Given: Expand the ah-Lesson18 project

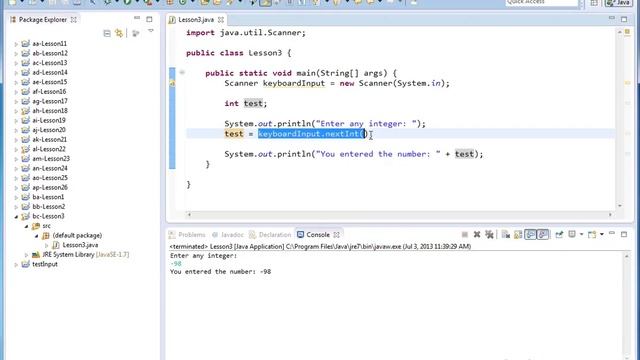Looking at the screenshot, I should coord(16,111).
